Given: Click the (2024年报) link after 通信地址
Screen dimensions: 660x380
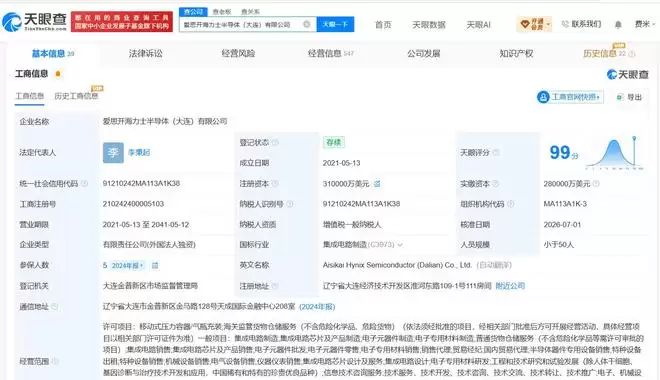Looking at the screenshot, I should [317, 307].
